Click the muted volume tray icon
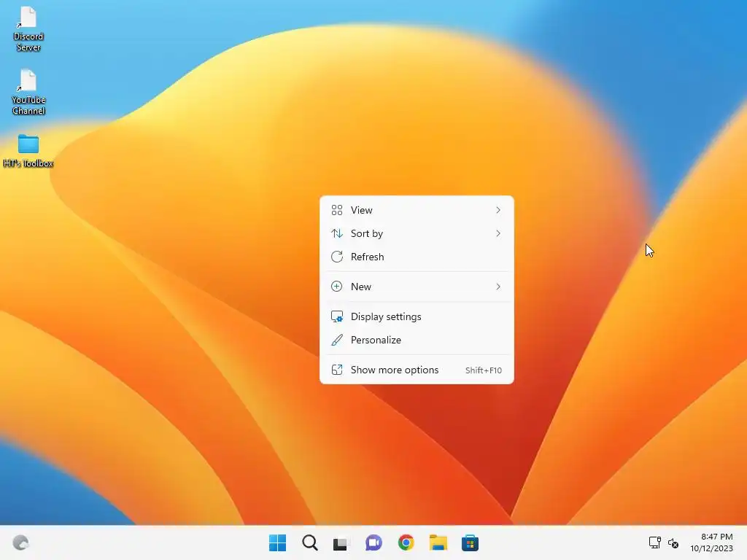Screen dimensions: 747x560 tap(673, 542)
